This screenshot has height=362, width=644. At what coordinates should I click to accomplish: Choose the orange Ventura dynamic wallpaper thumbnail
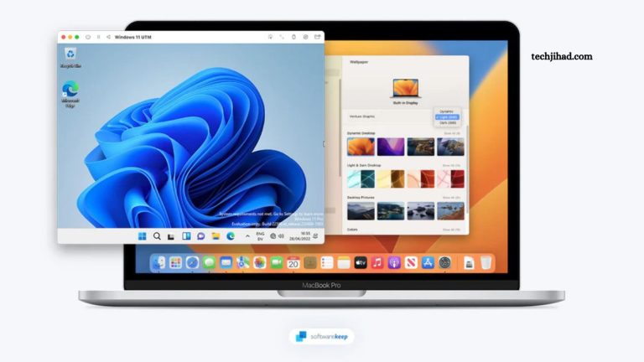361,147
